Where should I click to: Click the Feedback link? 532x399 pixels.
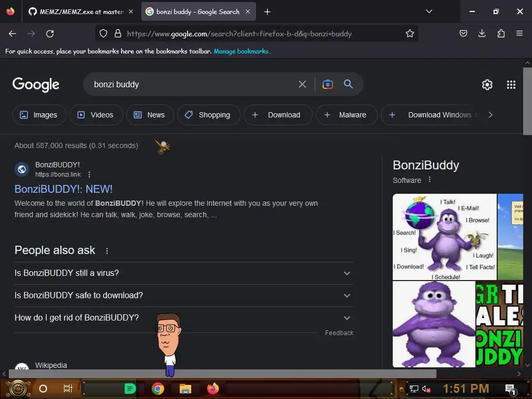click(x=339, y=333)
